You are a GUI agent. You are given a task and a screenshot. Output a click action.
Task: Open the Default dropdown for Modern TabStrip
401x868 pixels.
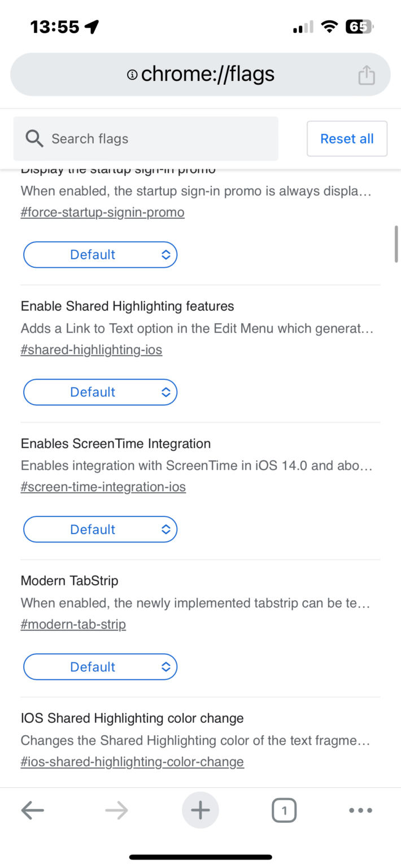pos(100,666)
